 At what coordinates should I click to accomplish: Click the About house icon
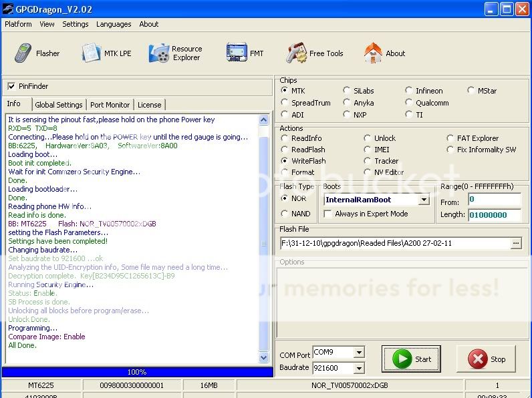click(x=373, y=53)
